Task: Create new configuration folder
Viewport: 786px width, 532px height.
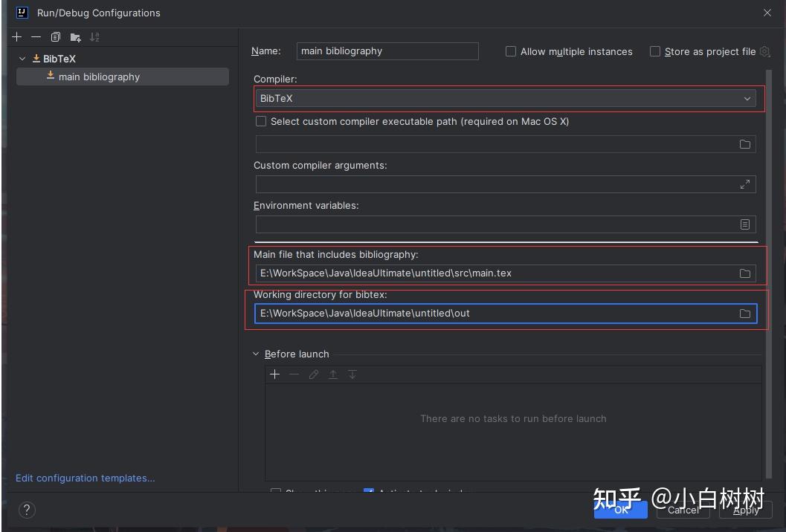Action: [75, 37]
